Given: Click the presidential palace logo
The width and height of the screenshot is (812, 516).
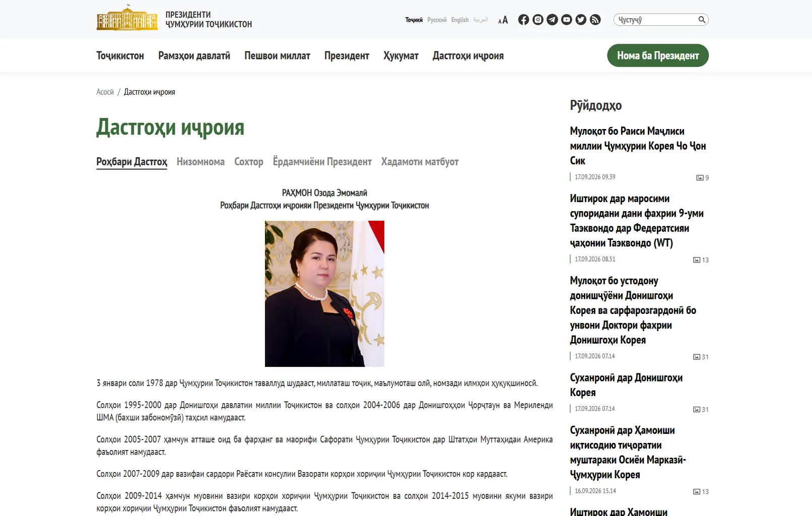Looking at the screenshot, I should pyautogui.click(x=127, y=18).
